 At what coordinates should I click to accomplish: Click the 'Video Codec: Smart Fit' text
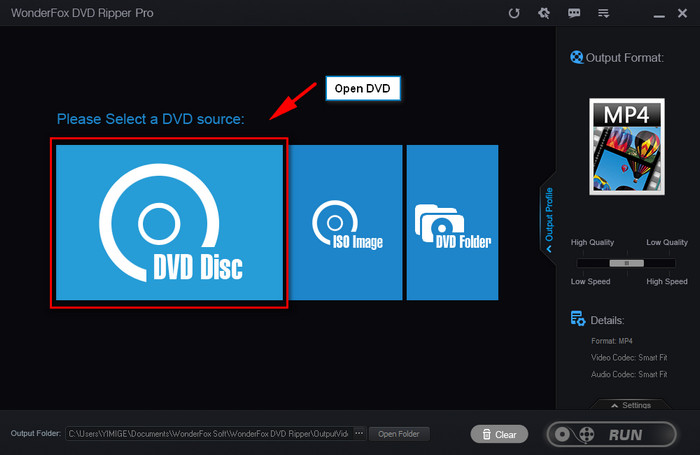[x=629, y=357]
